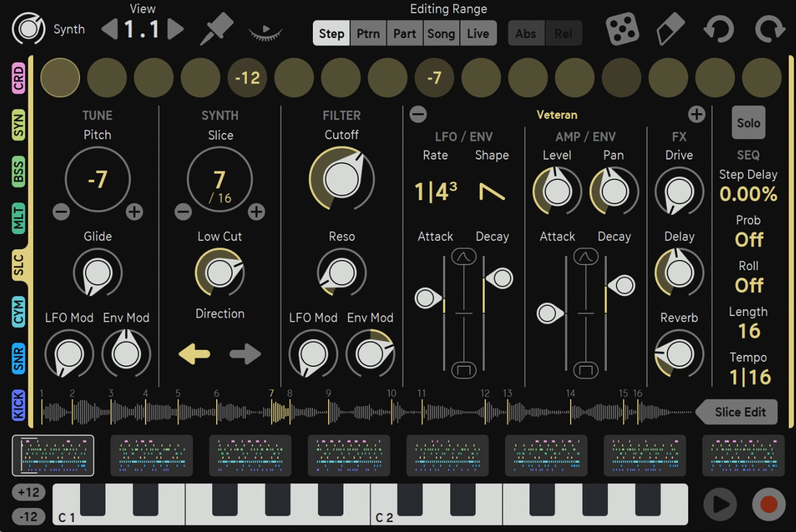This screenshot has height=532, width=796.
Task: Toggle the closed-eye preview icon
Action: click(265, 32)
